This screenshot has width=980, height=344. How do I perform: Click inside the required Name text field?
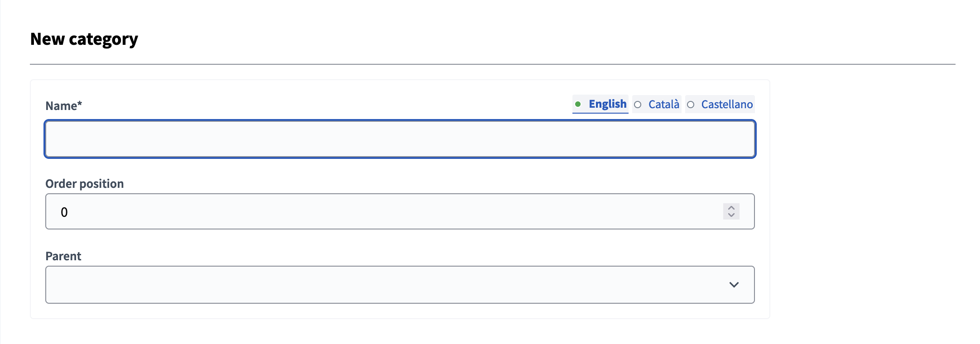coord(399,139)
